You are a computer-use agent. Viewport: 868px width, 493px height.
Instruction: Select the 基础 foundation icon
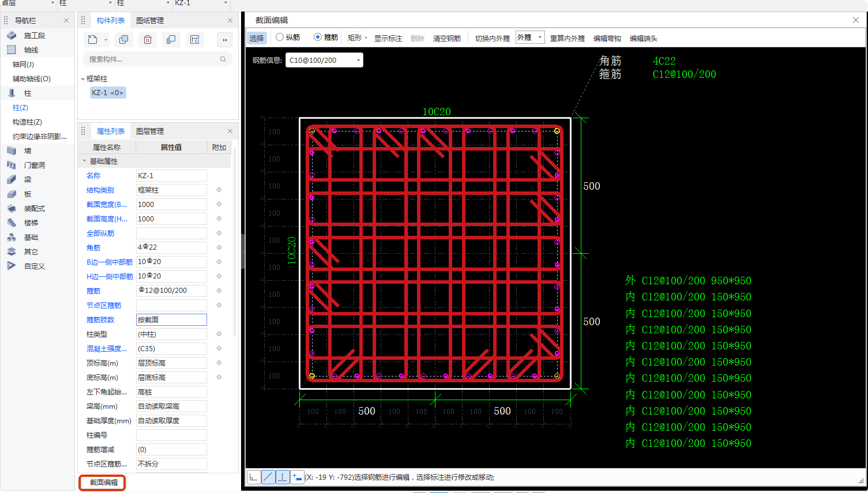click(12, 237)
